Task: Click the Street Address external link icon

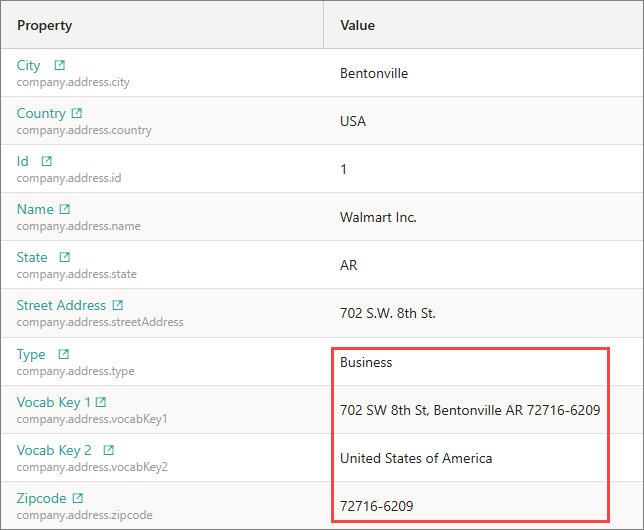Action: pyautogui.click(x=118, y=305)
